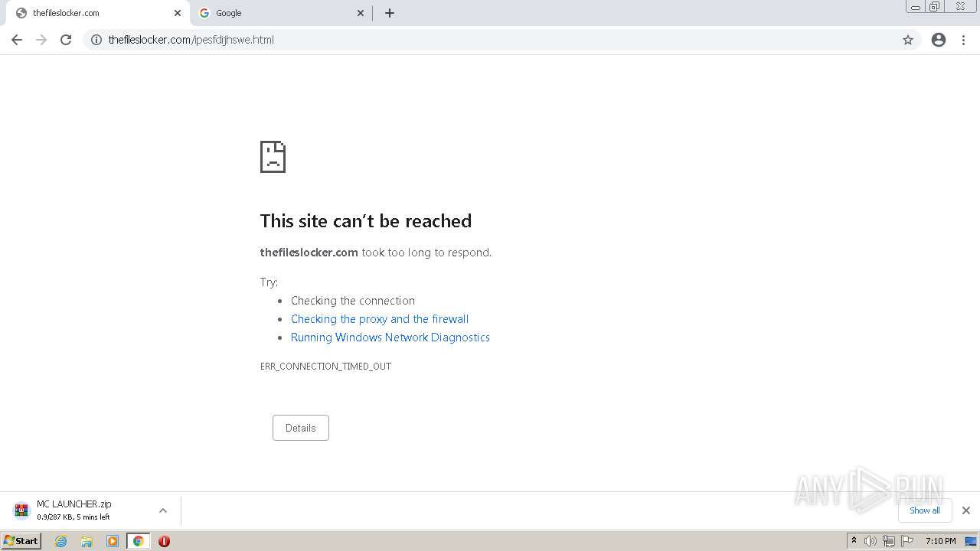The width and height of the screenshot is (980, 551).
Task: Reload the current page
Action: 66,40
